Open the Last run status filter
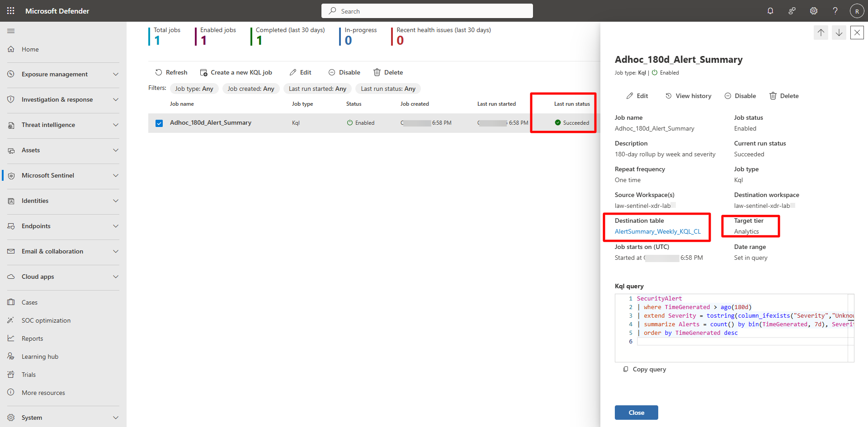Viewport: 868px width, 427px height. pyautogui.click(x=388, y=89)
